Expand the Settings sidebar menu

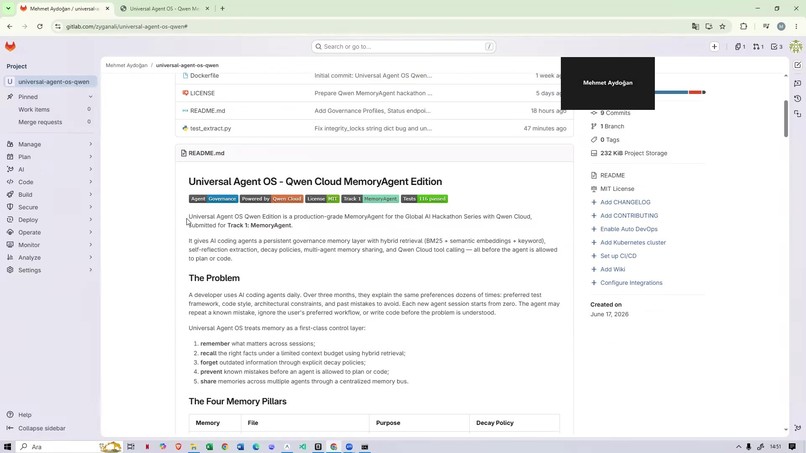(x=49, y=270)
